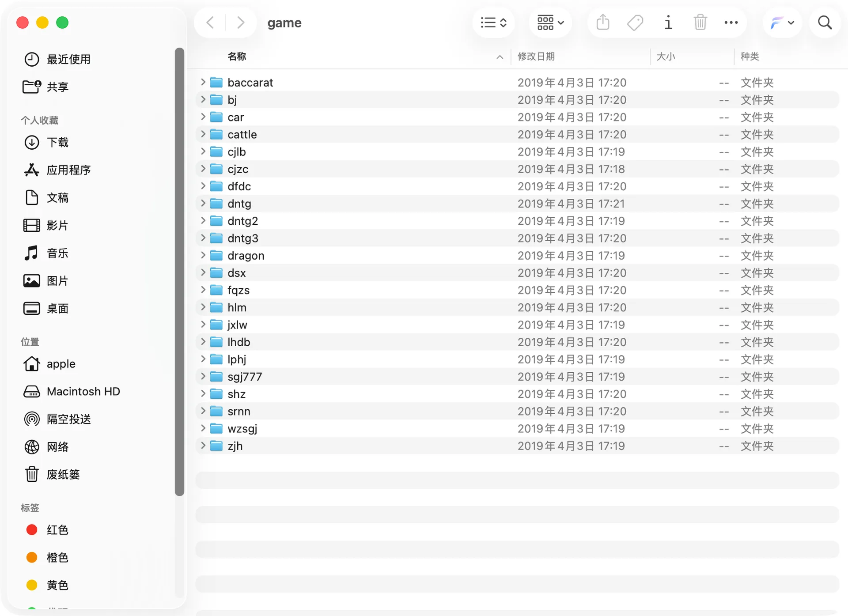Image resolution: width=848 pixels, height=616 pixels.
Task: Go forward with the right arrow
Action: [x=240, y=23]
